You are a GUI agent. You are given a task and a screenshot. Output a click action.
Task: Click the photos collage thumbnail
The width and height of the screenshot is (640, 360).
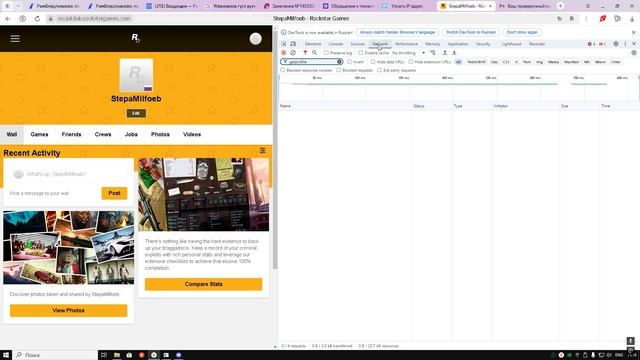tap(69, 247)
